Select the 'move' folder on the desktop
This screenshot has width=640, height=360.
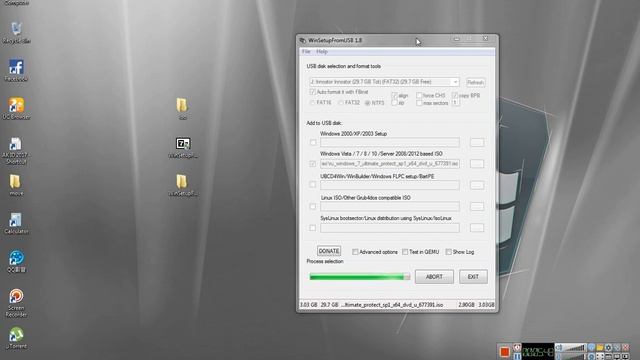[x=16, y=185]
